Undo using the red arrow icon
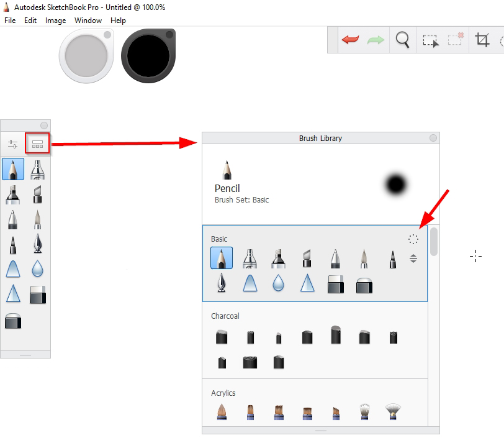This screenshot has width=504, height=448. click(x=350, y=39)
